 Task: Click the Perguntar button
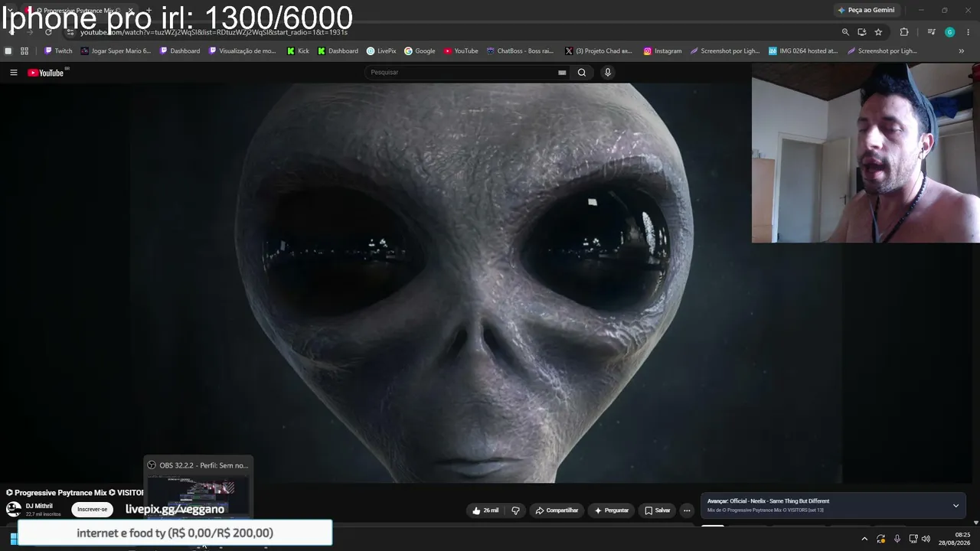click(x=611, y=510)
